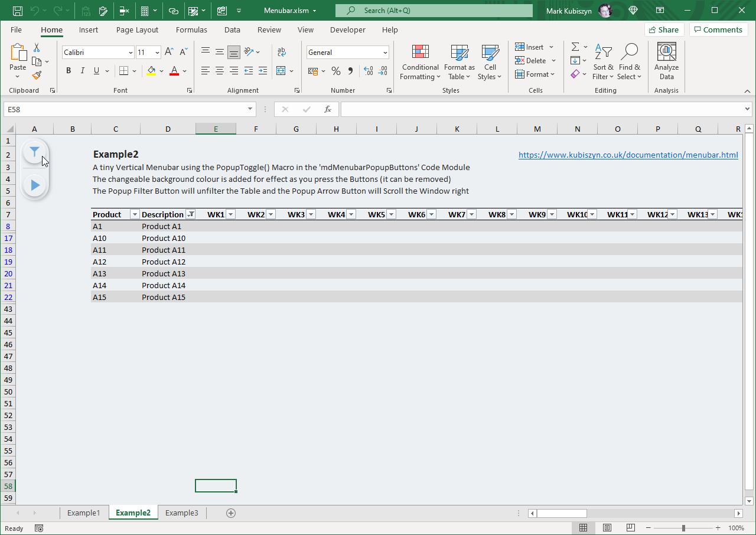Click into the Name Box field
The image size is (756, 535).
tap(124, 109)
